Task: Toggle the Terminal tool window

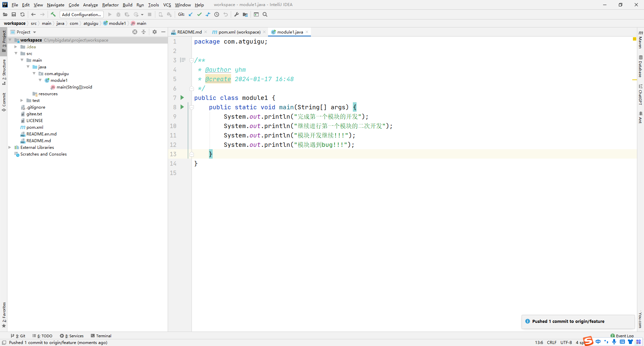Action: (101, 336)
